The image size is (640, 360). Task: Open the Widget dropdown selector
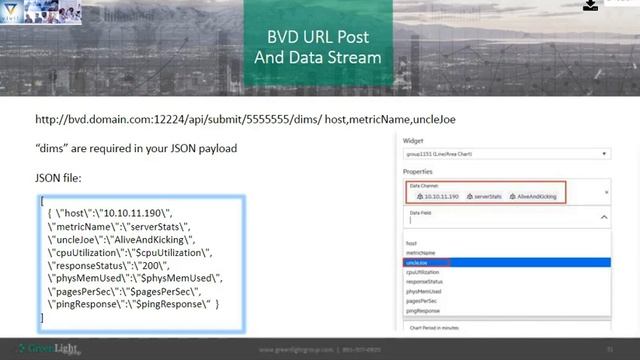[507, 154]
